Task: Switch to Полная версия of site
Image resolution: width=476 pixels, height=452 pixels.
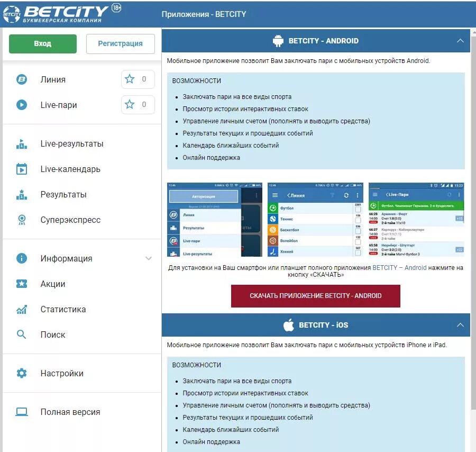Action: [70, 412]
